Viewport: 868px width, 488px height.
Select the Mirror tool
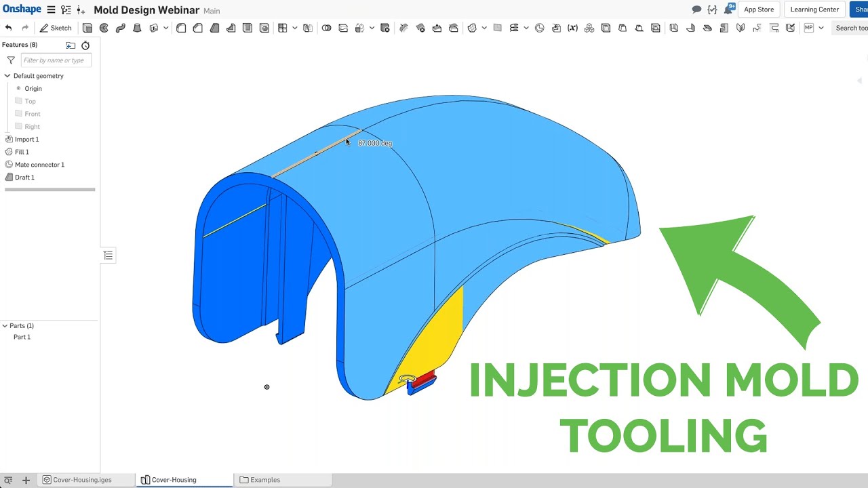point(308,28)
